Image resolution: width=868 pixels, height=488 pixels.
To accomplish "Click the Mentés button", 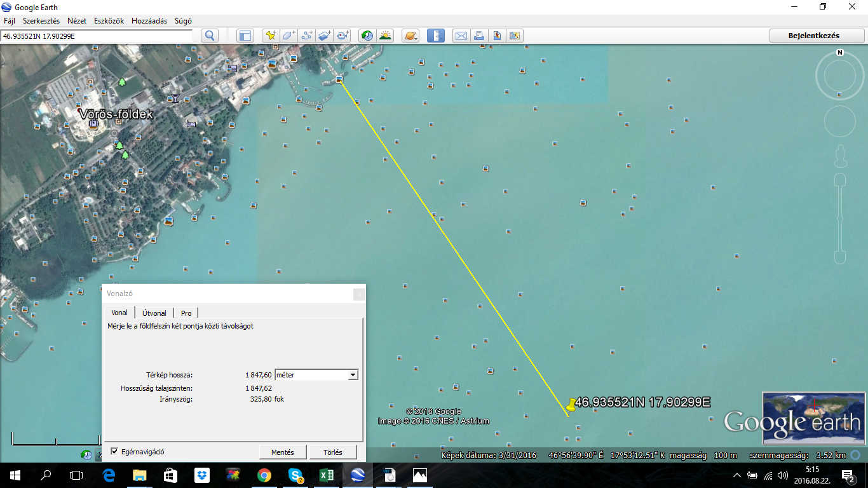I will (283, 452).
